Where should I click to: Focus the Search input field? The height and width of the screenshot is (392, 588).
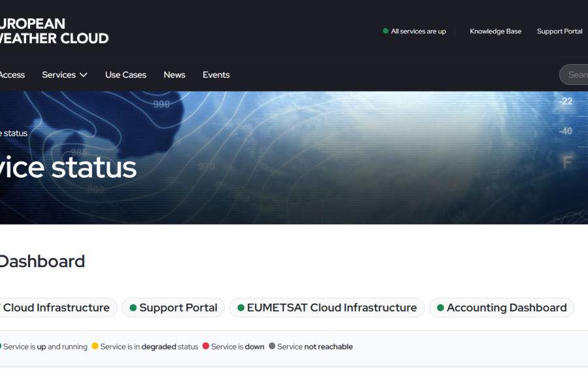tap(574, 74)
